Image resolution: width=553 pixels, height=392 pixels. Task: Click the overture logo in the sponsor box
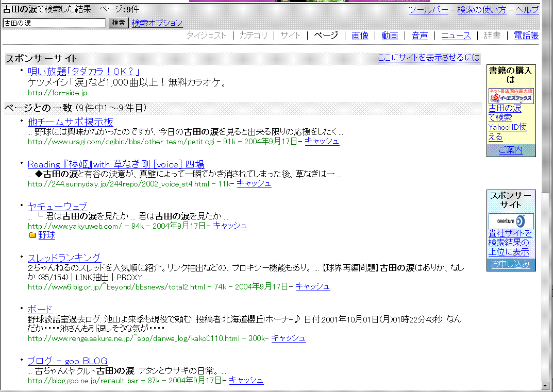click(511, 221)
